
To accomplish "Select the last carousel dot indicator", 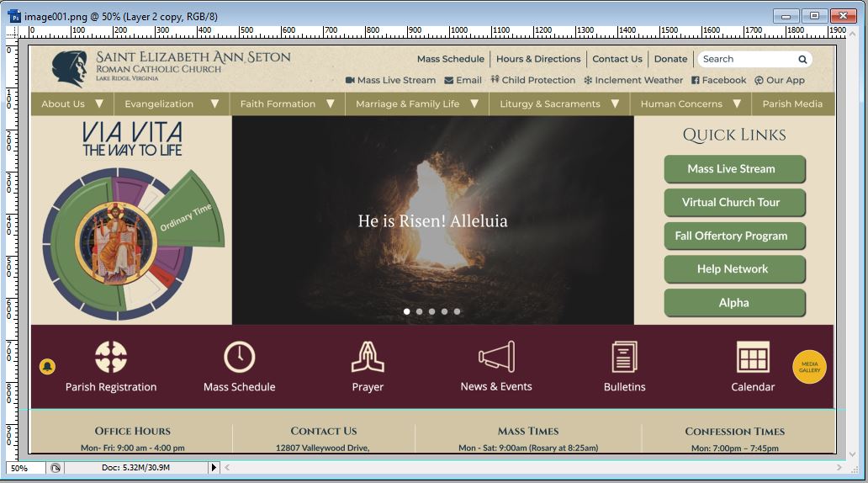I will tap(458, 311).
